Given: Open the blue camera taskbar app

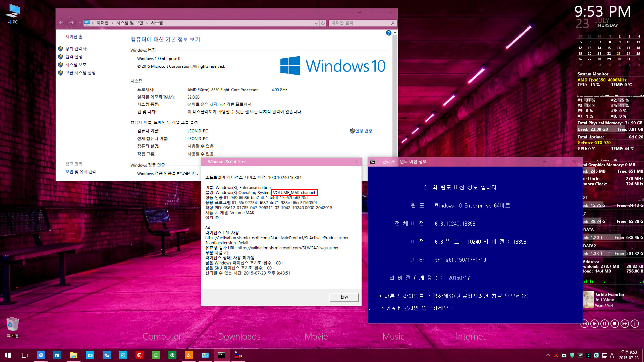Looking at the screenshot, I should click(90, 355).
